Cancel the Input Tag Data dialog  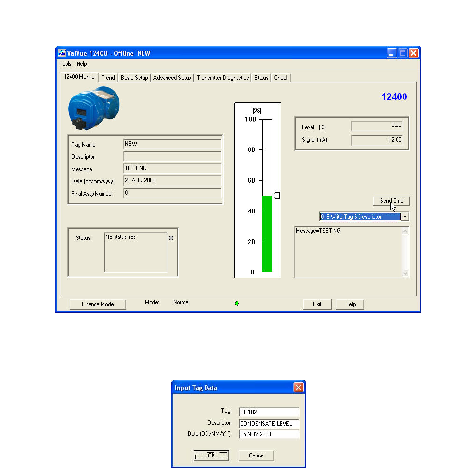257,455
